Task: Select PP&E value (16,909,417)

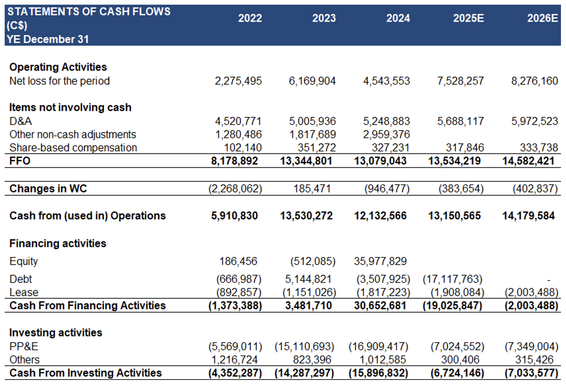Action: 378,347
